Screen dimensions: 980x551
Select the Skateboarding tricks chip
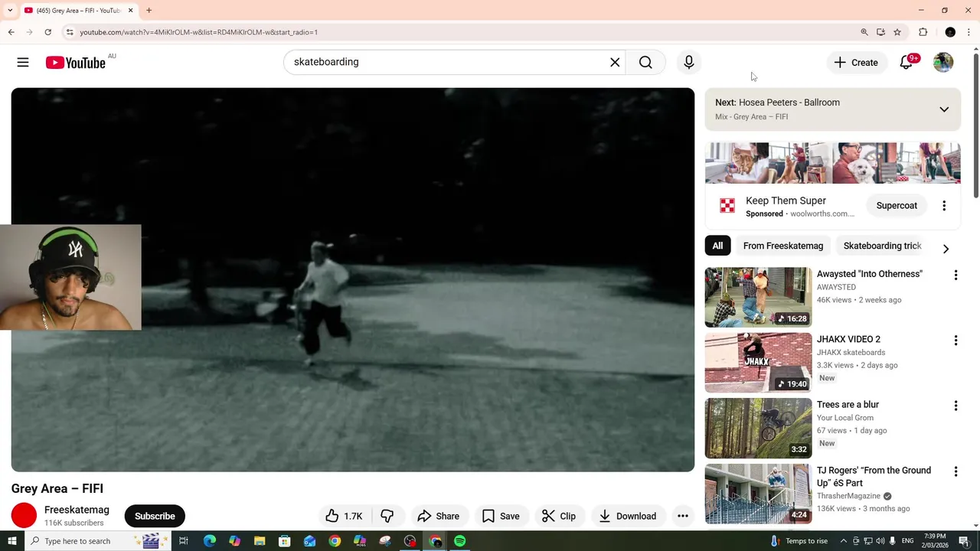tap(882, 246)
